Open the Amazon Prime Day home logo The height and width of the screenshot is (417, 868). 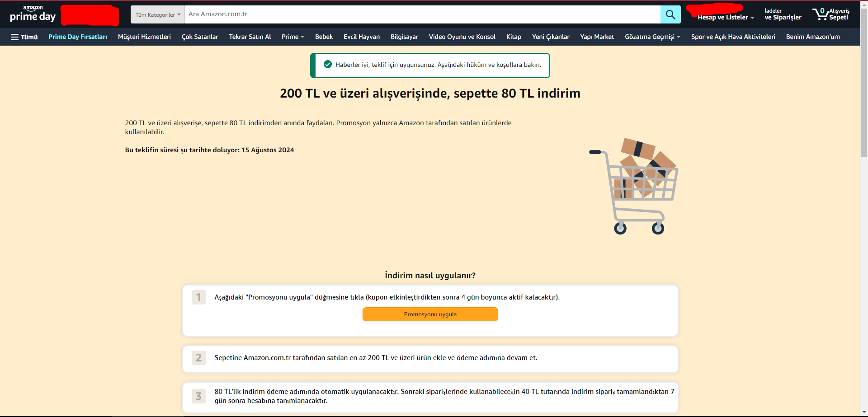pyautogui.click(x=33, y=14)
